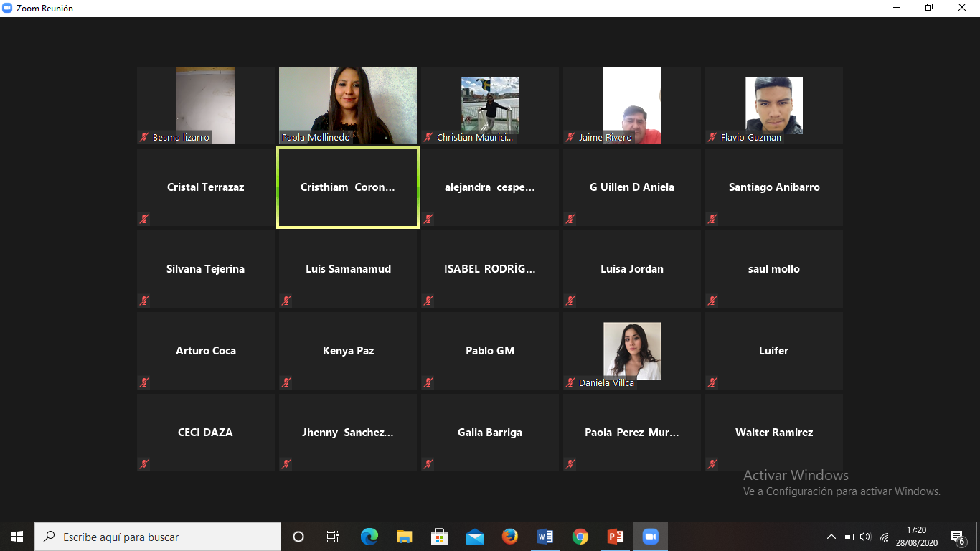
Task: Click the Luisa Jordan participant tile
Action: point(631,269)
